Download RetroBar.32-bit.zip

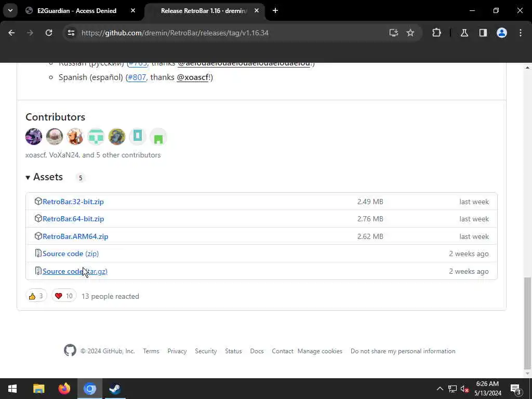pos(73,202)
